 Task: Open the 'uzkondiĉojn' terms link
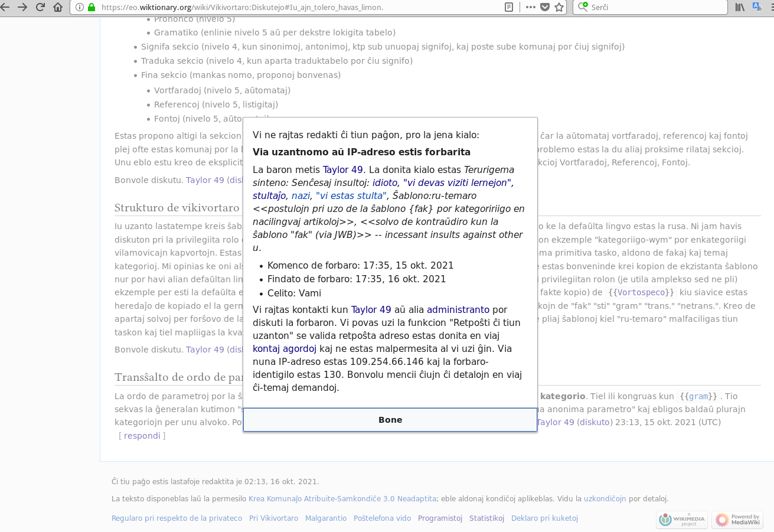[x=605, y=499]
